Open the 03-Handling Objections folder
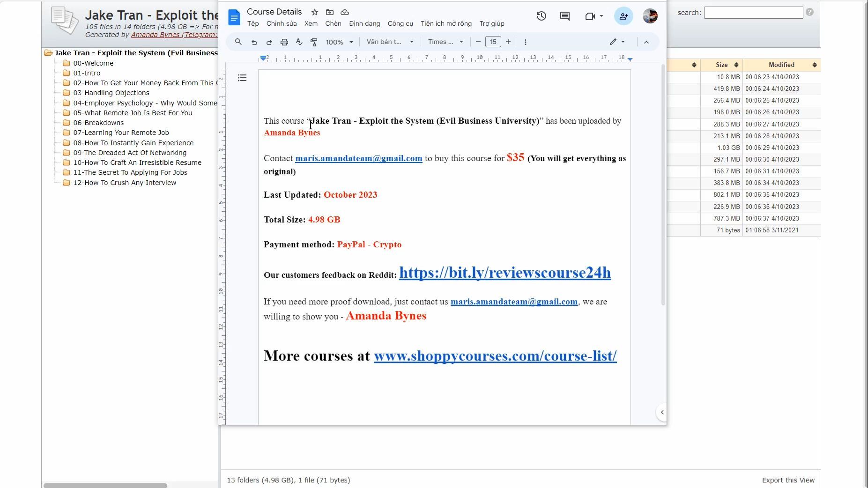 pos(111,93)
